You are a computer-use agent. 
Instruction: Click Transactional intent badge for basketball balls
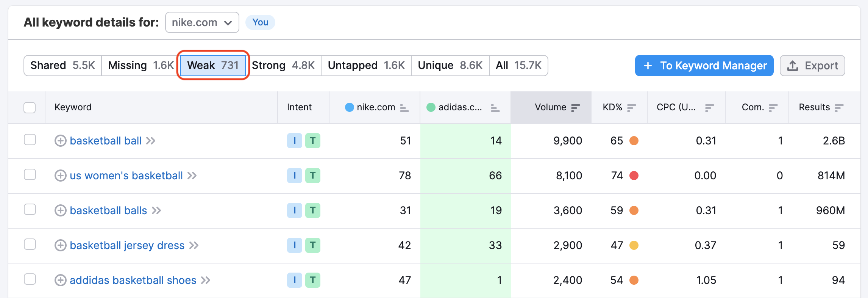[x=313, y=210]
